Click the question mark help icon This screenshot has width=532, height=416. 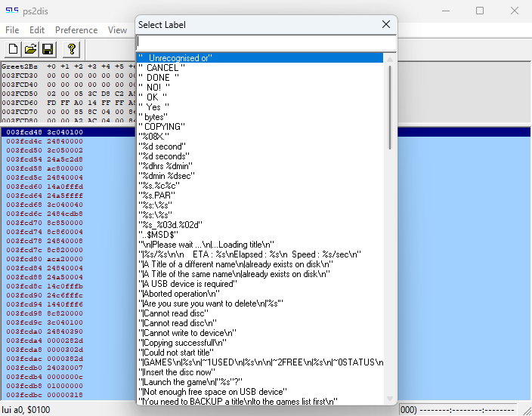[x=72, y=49]
